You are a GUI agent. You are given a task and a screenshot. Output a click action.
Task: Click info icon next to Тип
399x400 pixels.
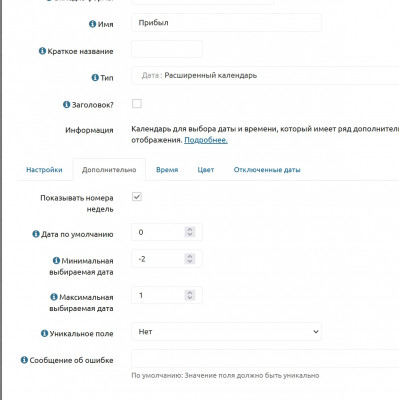[x=95, y=78]
